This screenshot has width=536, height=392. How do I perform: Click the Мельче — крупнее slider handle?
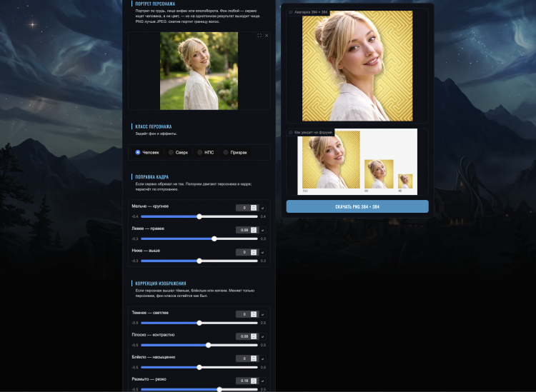coord(199,216)
